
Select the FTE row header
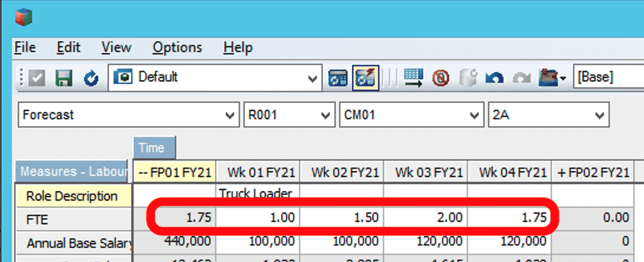(73, 220)
